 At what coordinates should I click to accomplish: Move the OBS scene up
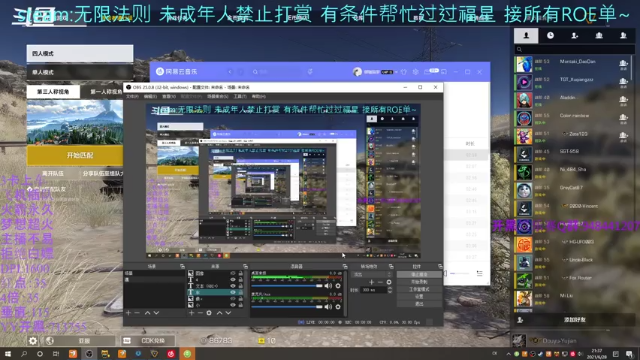147,313
